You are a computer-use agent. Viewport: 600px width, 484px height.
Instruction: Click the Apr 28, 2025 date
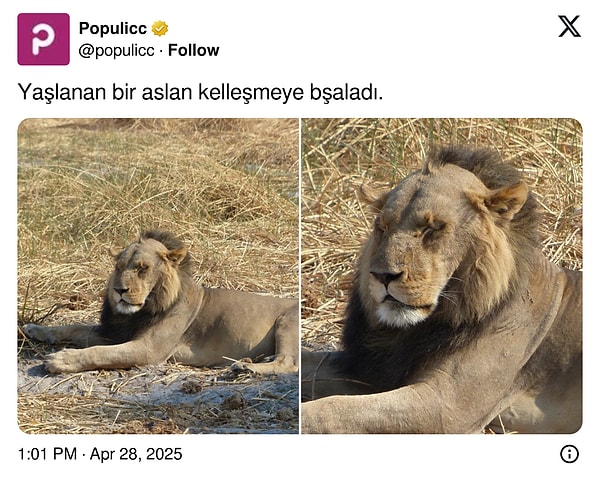(x=136, y=454)
